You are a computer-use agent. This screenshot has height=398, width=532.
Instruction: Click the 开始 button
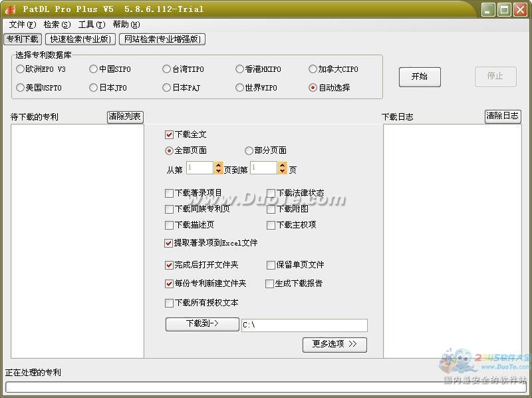coord(420,77)
